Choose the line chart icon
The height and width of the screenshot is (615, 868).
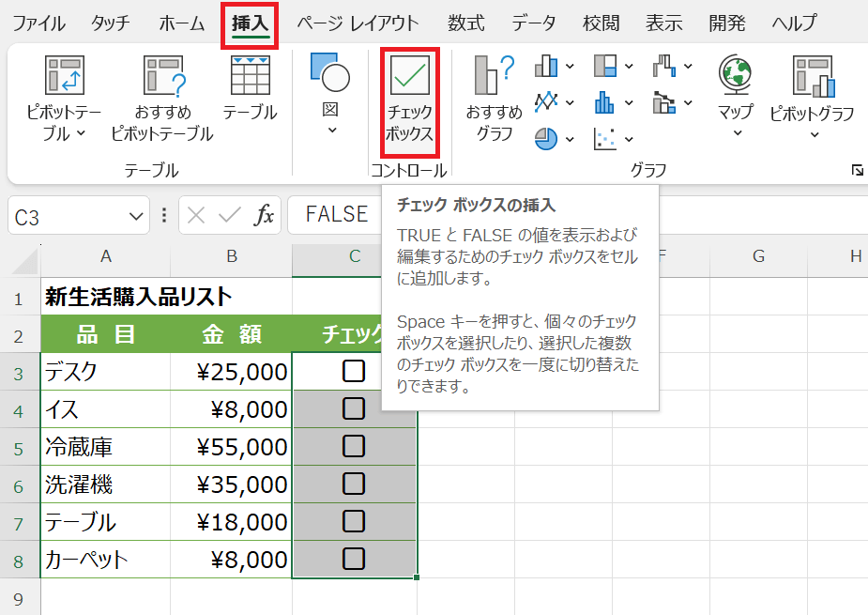(x=546, y=101)
